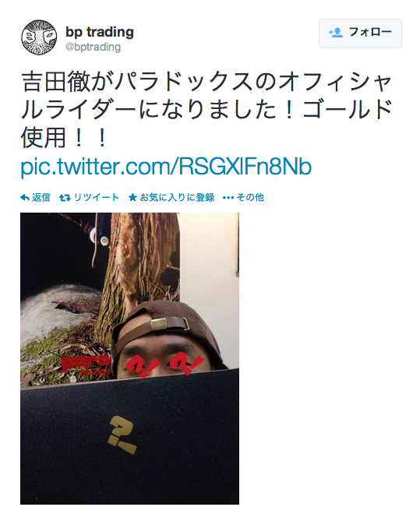This screenshot has width=420, height=521.
Task: Click the add-person icon in the follow button
Action: coord(336,33)
